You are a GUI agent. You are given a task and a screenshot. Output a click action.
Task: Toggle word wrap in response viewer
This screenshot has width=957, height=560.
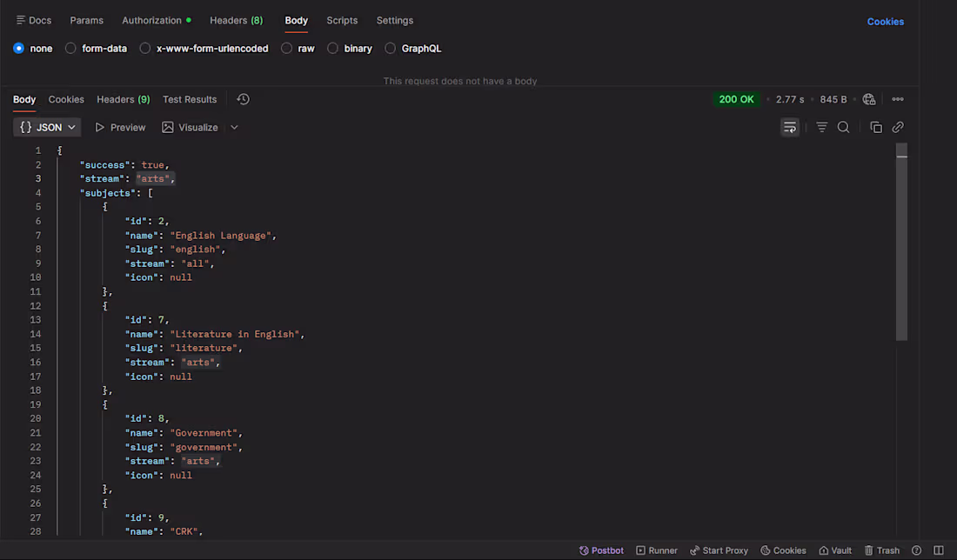[790, 127]
